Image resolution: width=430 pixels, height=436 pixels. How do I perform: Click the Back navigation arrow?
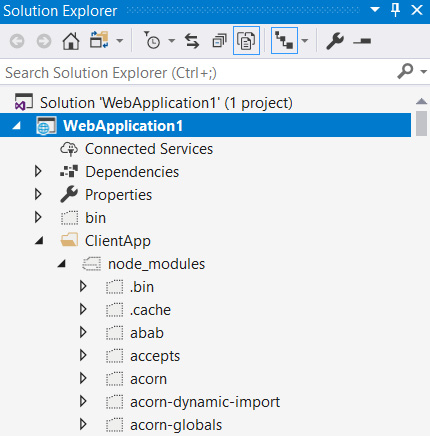click(17, 41)
